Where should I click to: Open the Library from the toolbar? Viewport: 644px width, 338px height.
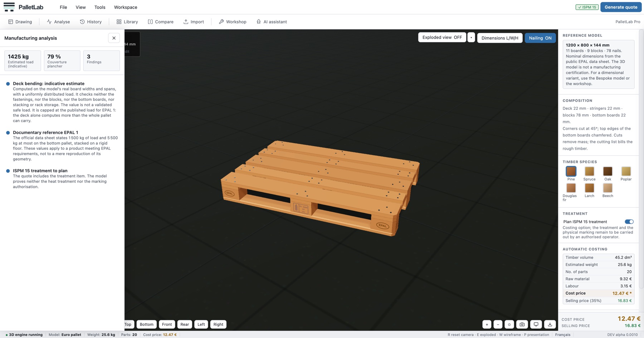pos(127,22)
